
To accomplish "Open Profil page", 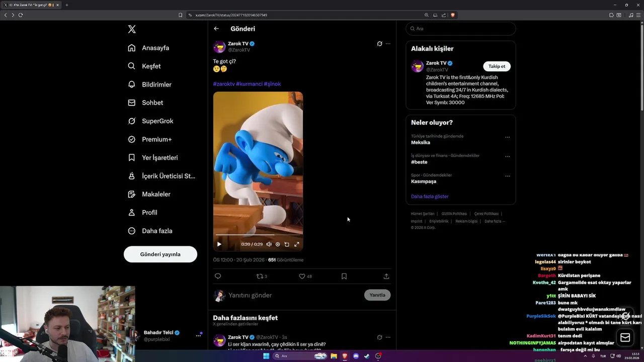I will pyautogui.click(x=142, y=213).
